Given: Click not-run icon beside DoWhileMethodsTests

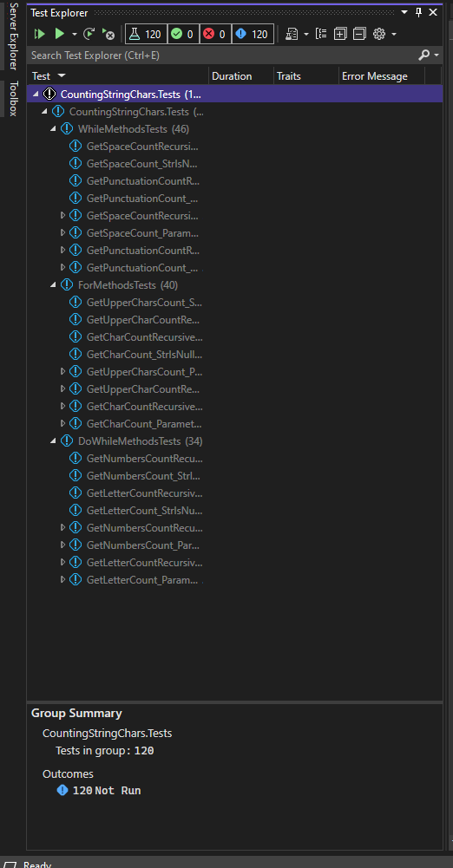Looking at the screenshot, I should tap(67, 441).
